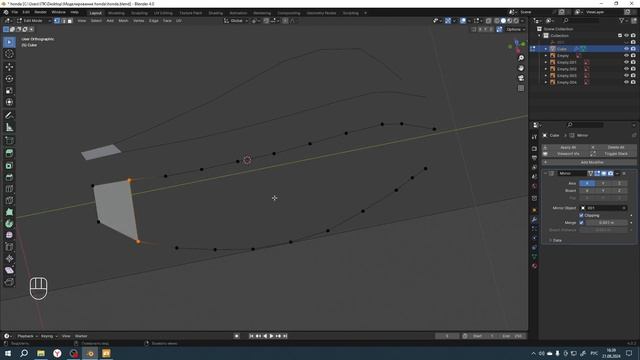Select the Cursor tool in left toolbar
This screenshot has height=360, width=640.
[9, 54]
